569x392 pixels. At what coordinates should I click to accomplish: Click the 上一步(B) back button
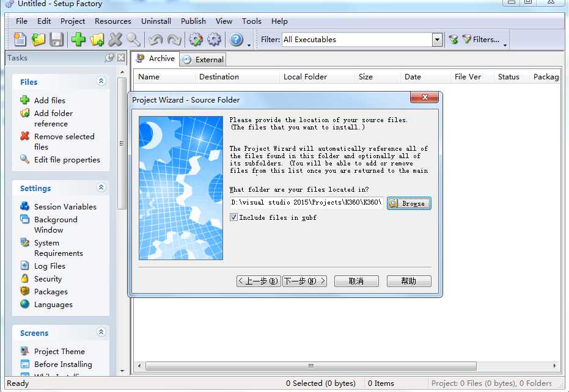pos(259,281)
